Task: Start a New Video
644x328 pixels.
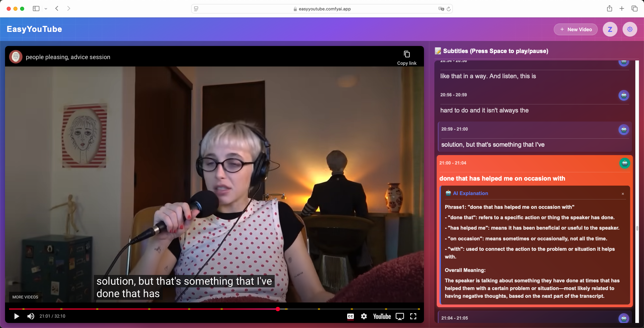Action: tap(576, 29)
